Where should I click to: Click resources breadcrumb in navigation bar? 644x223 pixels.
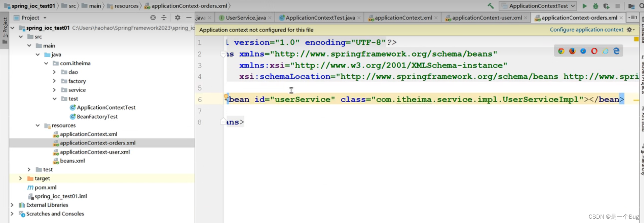123,6
